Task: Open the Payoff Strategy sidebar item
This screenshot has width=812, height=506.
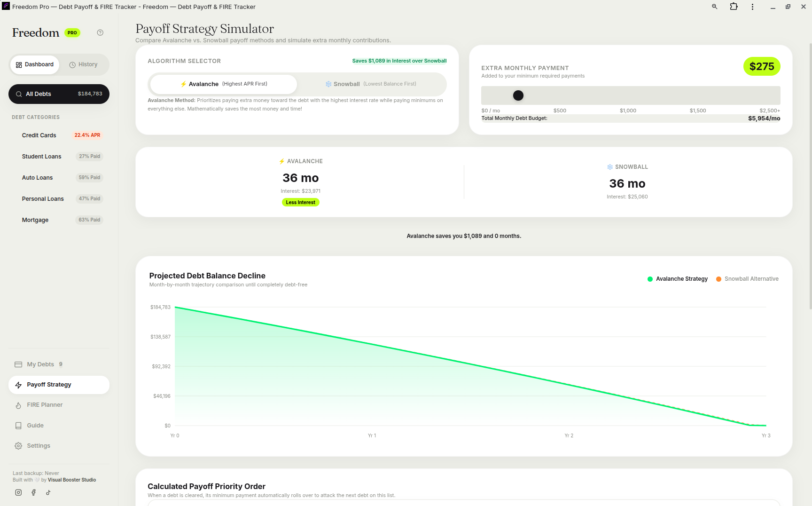Action: pos(59,385)
